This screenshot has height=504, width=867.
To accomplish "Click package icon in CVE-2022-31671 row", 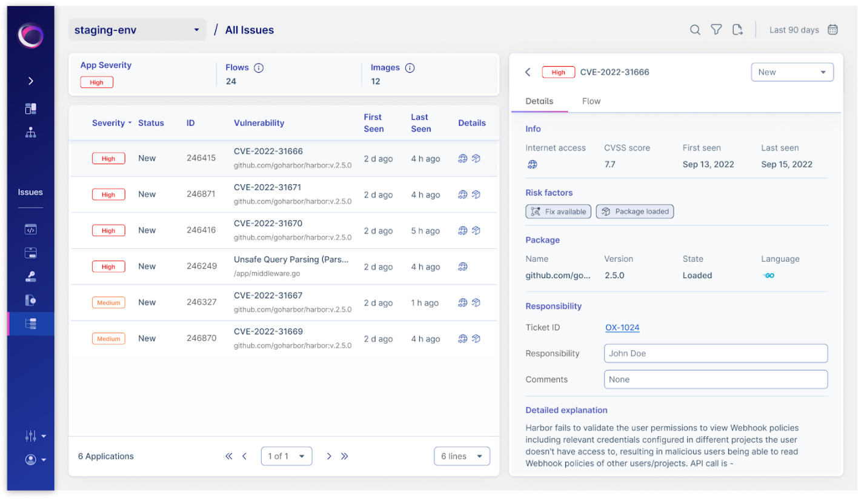I will coord(476,194).
